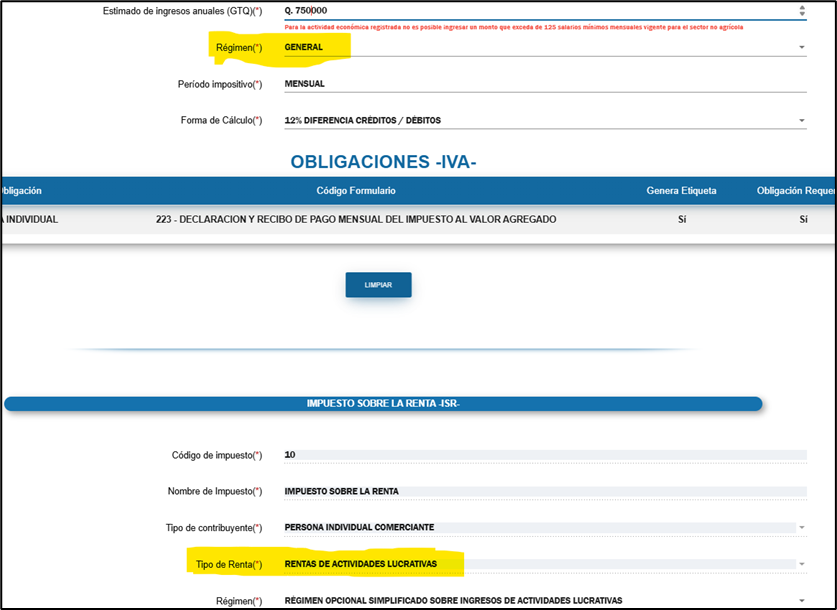837x610 pixels.
Task: Click the OBLIGACIONES -IVA- heading
Action: point(381,162)
